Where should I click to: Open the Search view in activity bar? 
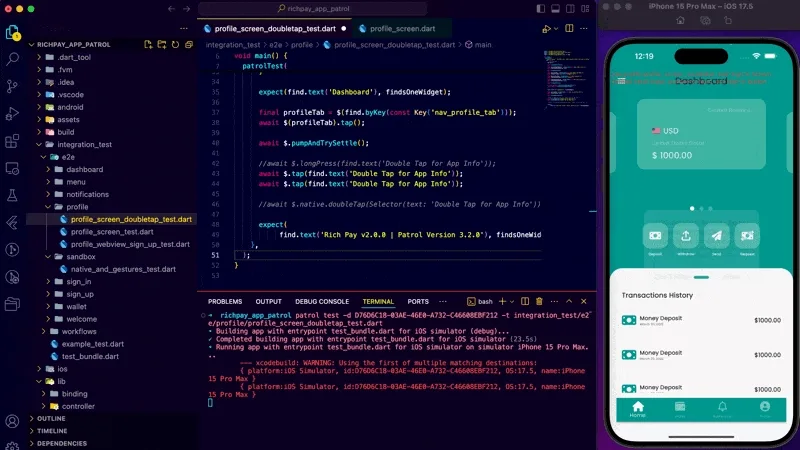[x=13, y=59]
